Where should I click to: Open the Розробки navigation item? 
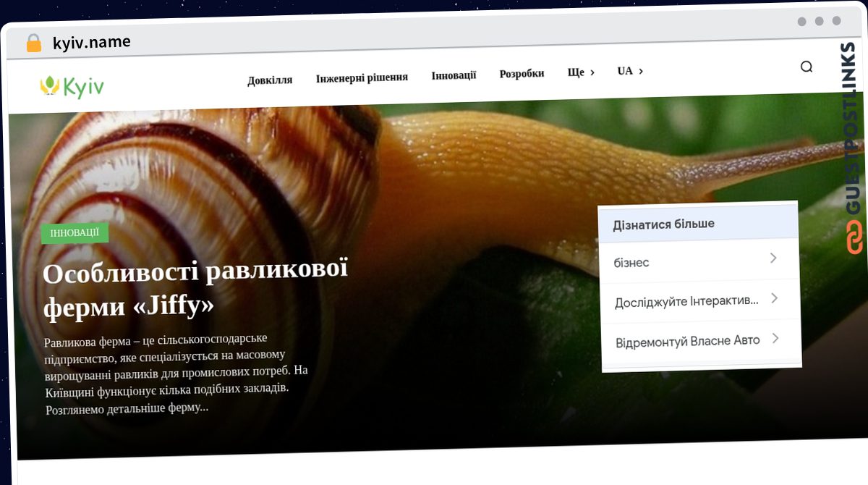click(x=522, y=73)
